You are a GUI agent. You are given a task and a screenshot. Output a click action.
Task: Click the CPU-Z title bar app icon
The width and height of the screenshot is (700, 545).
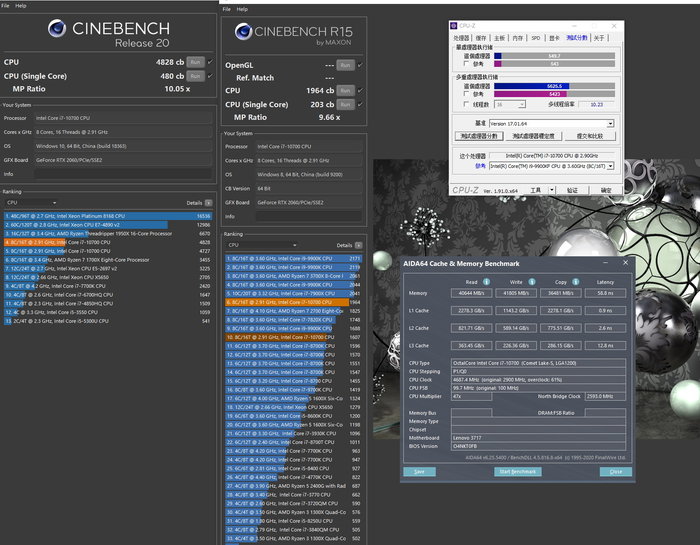pos(454,26)
